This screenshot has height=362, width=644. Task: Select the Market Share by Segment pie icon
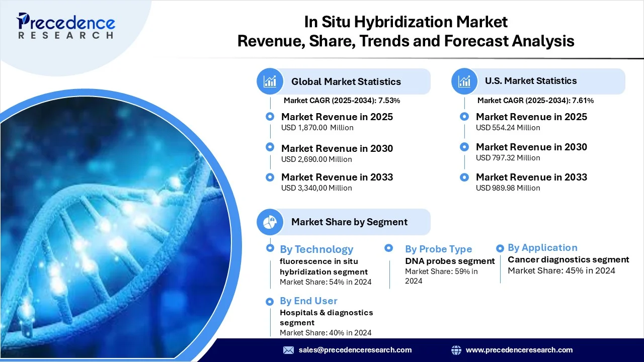270,222
